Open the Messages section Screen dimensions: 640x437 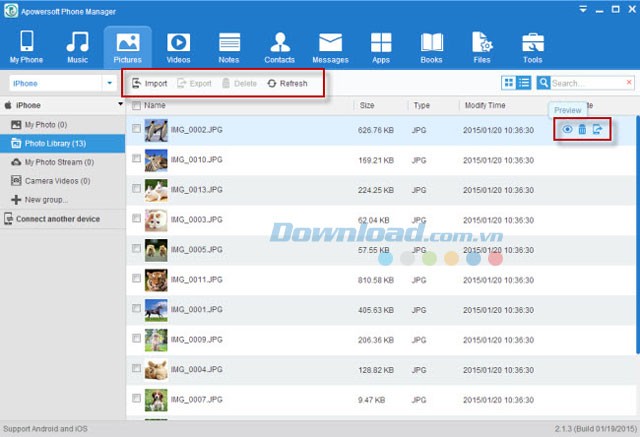[x=332, y=47]
